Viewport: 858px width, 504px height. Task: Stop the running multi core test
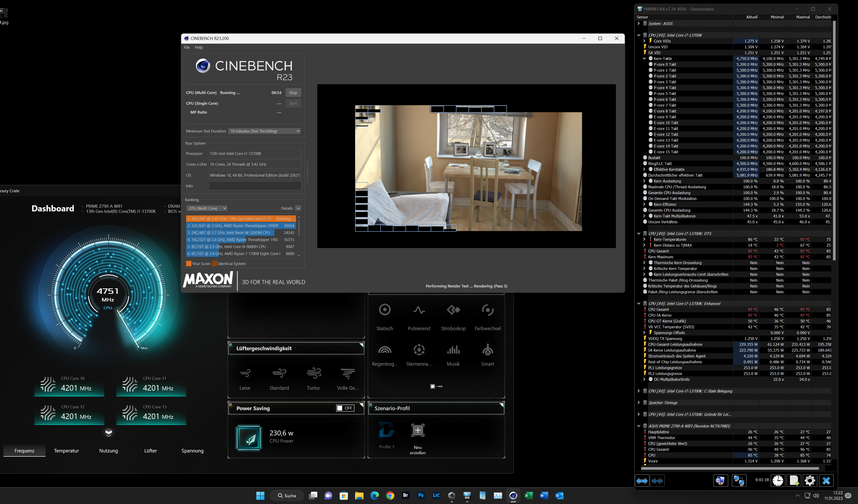click(293, 93)
